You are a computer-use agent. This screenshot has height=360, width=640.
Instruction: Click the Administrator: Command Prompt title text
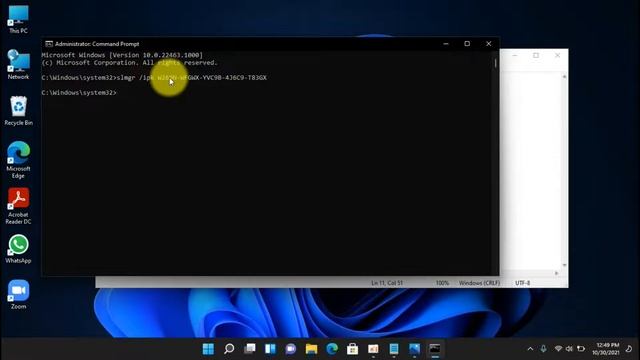pyautogui.click(x=97, y=44)
